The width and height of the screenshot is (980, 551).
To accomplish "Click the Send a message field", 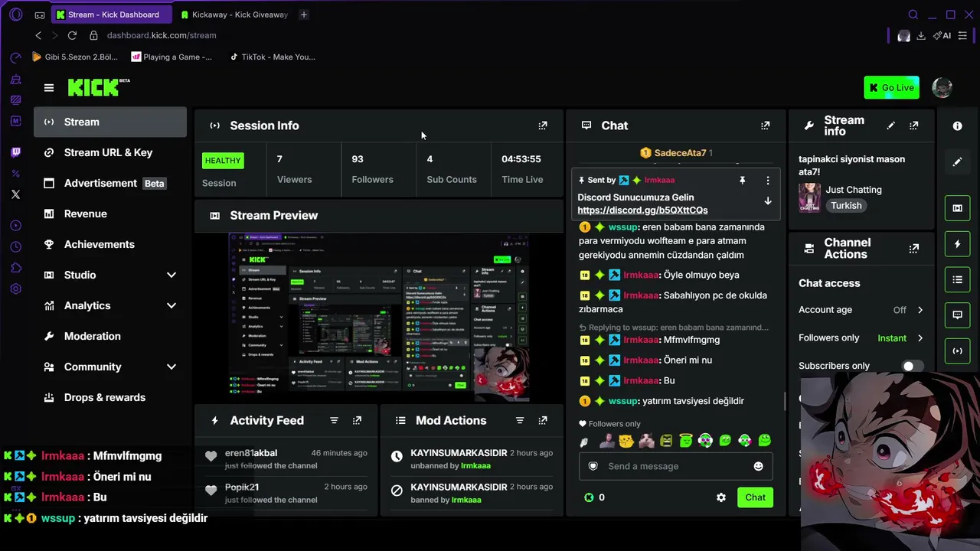I will tap(675, 466).
